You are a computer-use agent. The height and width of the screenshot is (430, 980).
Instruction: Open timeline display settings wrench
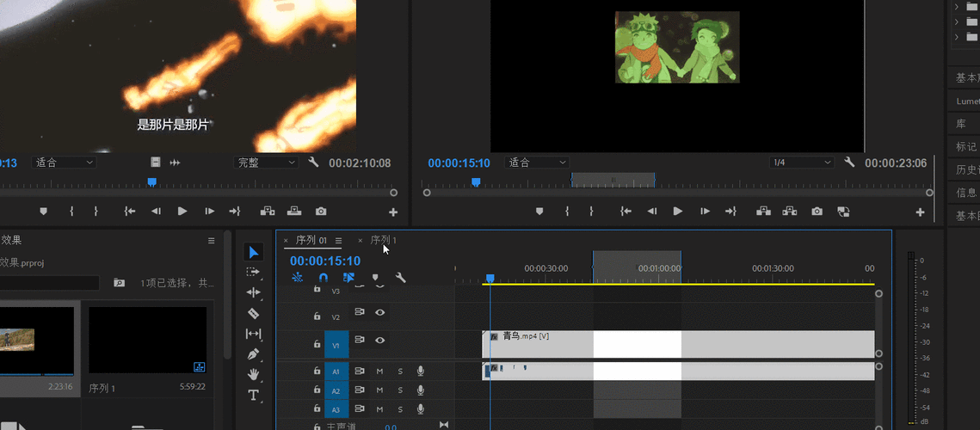click(400, 278)
